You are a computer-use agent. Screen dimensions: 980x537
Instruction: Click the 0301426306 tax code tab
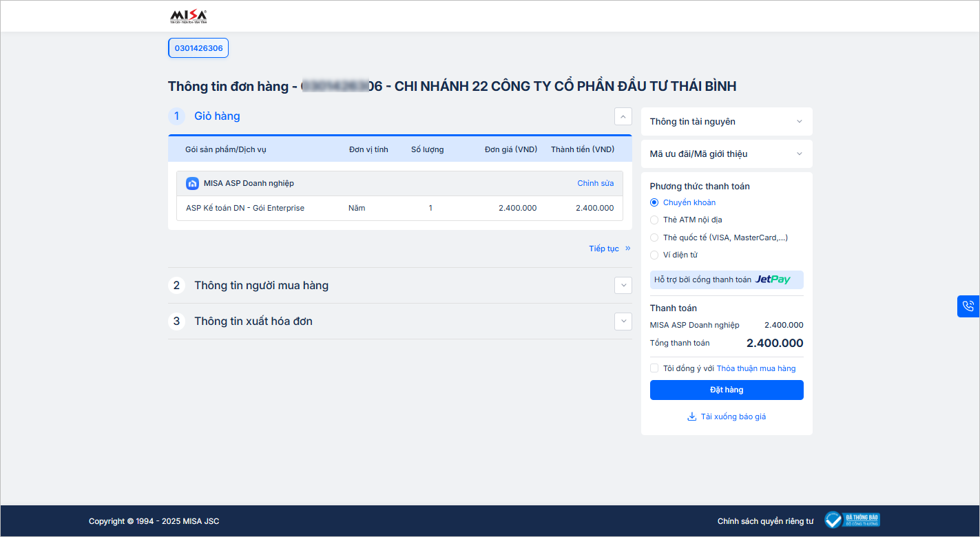pos(198,48)
